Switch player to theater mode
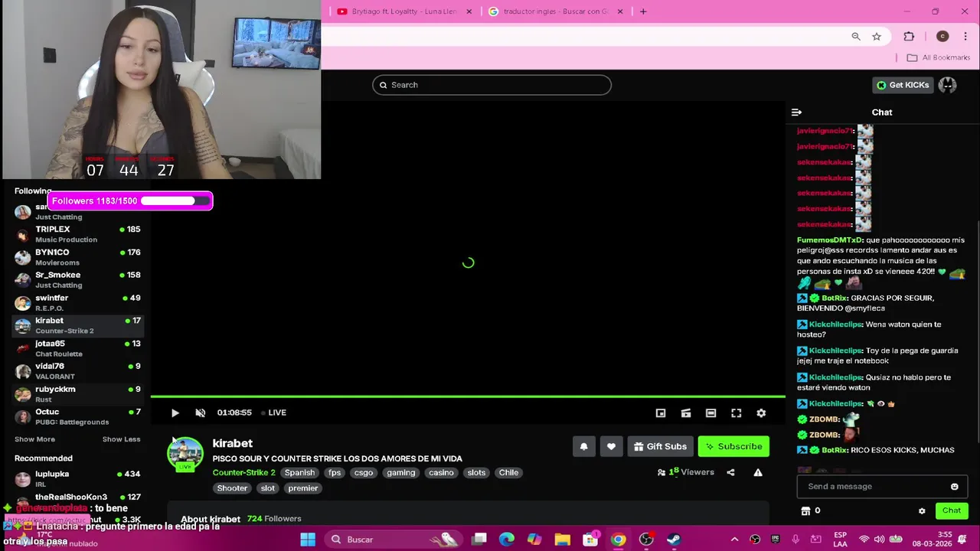The height and width of the screenshot is (551, 980). click(710, 413)
